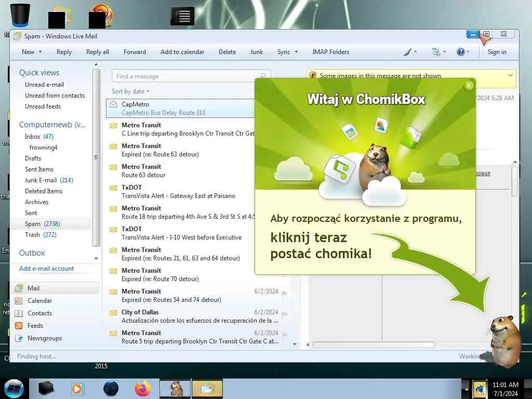The height and width of the screenshot is (399, 532).
Task: Click Delete in the toolbar
Action: 228,52
